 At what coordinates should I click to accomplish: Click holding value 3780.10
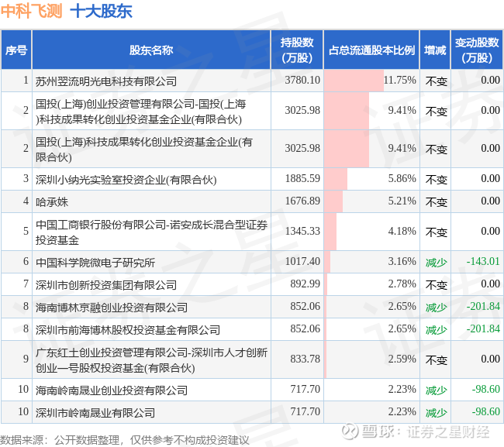[302, 80]
